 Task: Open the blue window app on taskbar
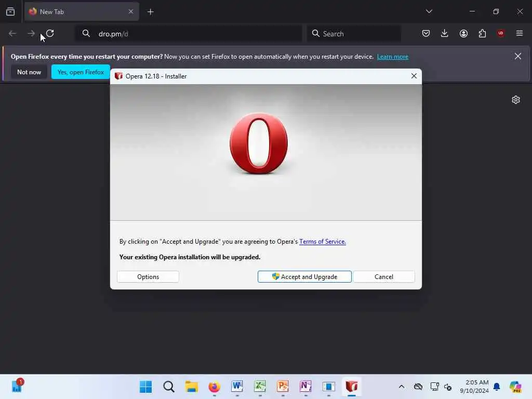tap(328, 387)
